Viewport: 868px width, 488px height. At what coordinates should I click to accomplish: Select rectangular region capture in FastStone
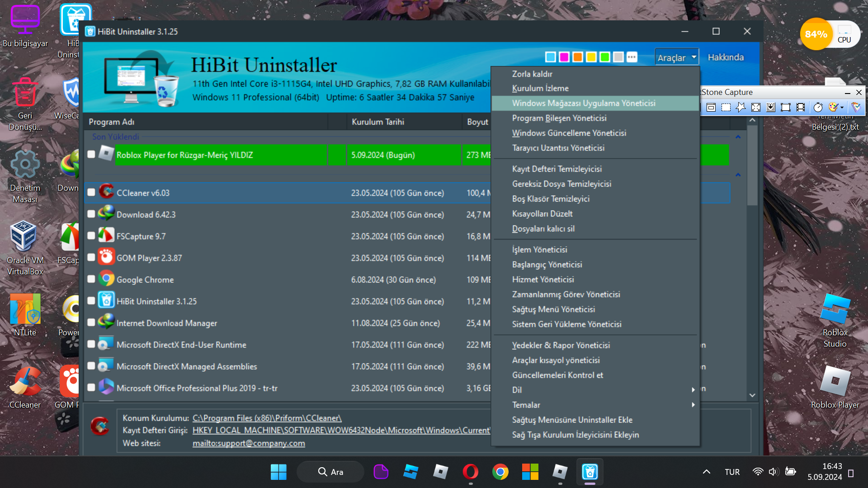[x=726, y=107]
